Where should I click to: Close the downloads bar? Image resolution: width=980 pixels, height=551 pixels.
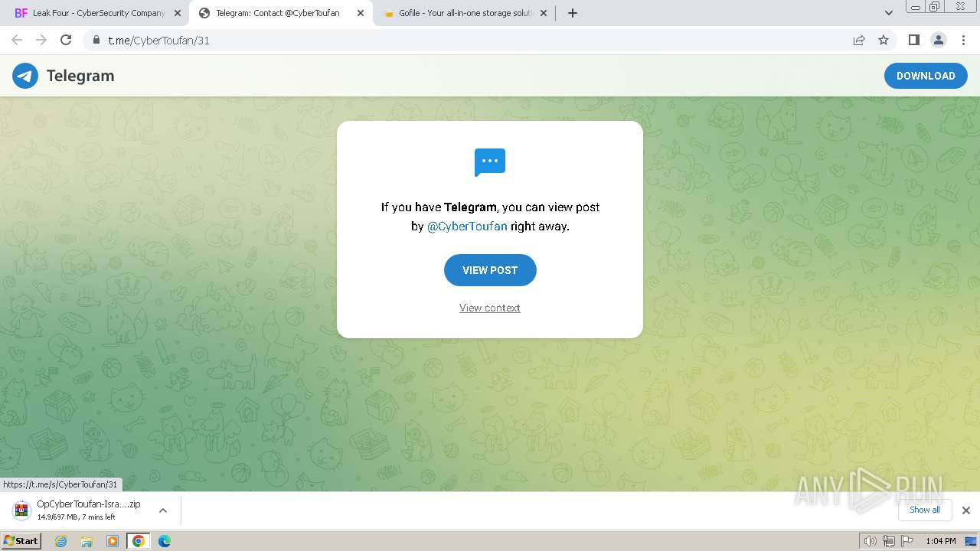[x=966, y=510]
